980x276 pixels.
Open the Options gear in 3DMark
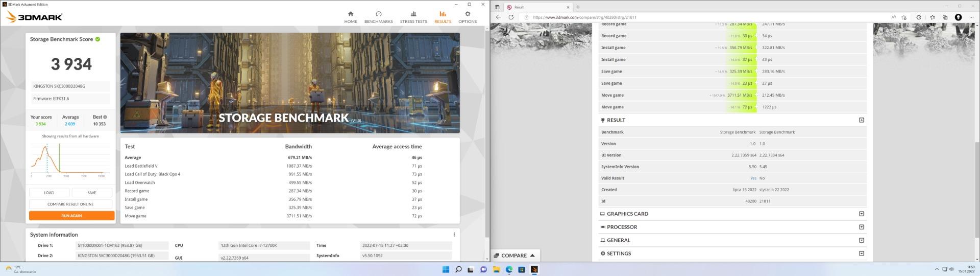[468, 17]
